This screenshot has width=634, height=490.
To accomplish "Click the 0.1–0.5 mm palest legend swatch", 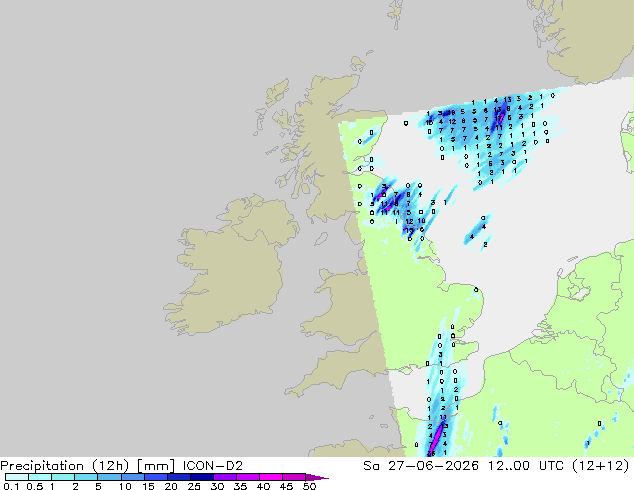I will point(17,477).
